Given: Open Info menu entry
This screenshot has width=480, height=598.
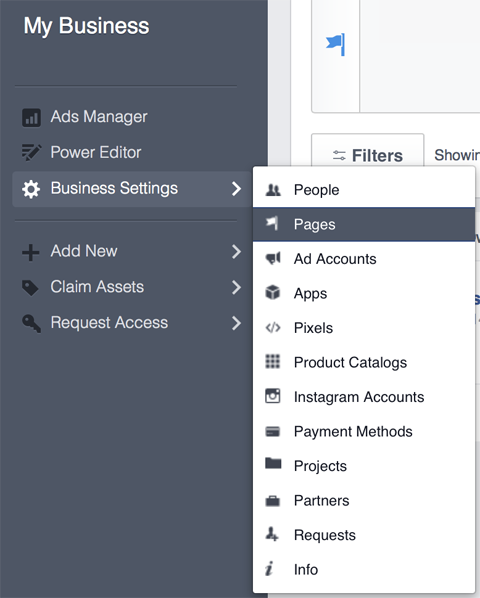Looking at the screenshot, I should tap(364, 569).
